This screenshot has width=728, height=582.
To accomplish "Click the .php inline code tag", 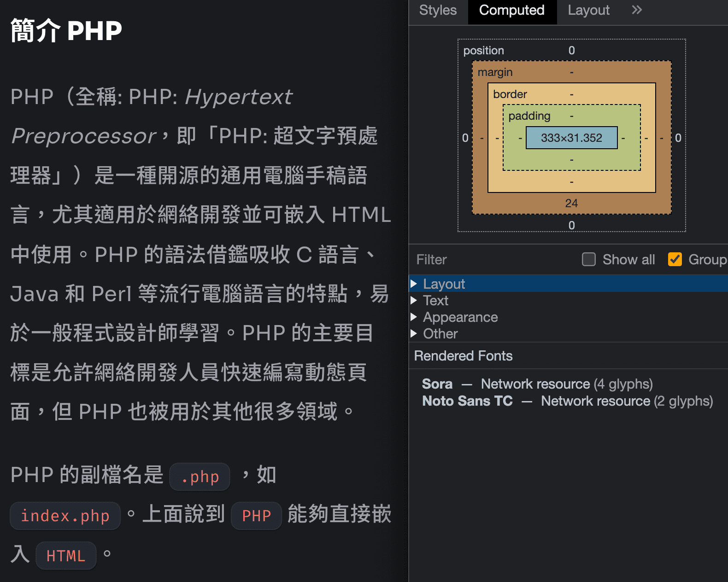I will [200, 477].
